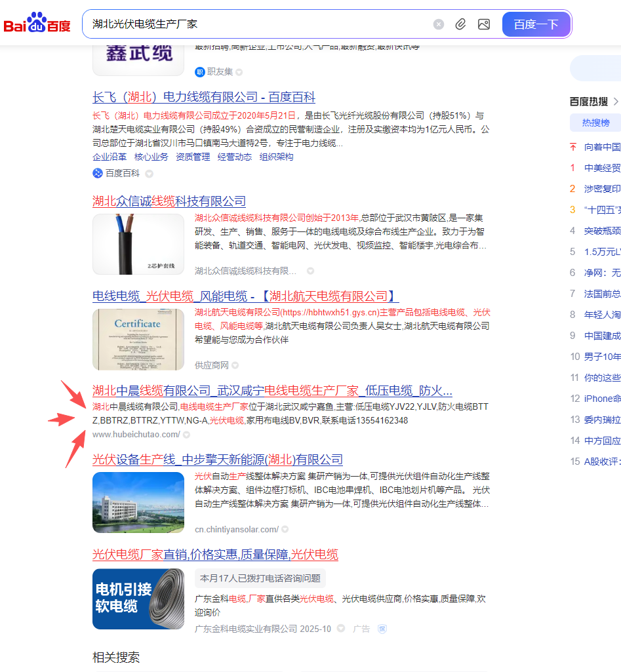This screenshot has height=672, width=621.
Task: Select the 热搜榜 tab
Action: [595, 123]
